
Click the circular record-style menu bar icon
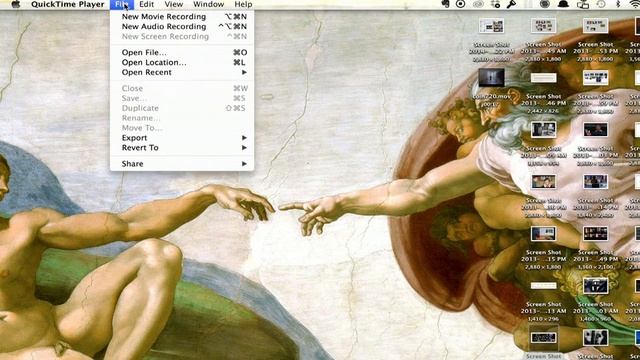click(460, 4)
